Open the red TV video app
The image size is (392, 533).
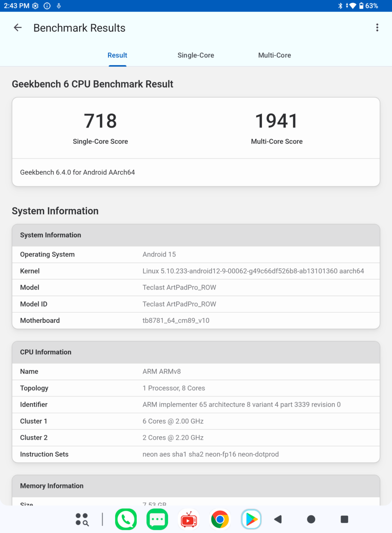[x=189, y=519]
